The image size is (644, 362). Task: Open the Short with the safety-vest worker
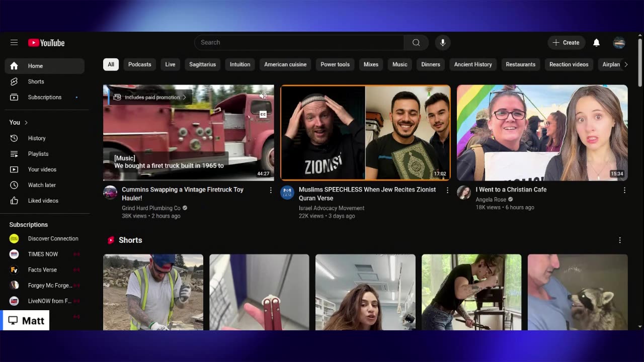(x=153, y=292)
